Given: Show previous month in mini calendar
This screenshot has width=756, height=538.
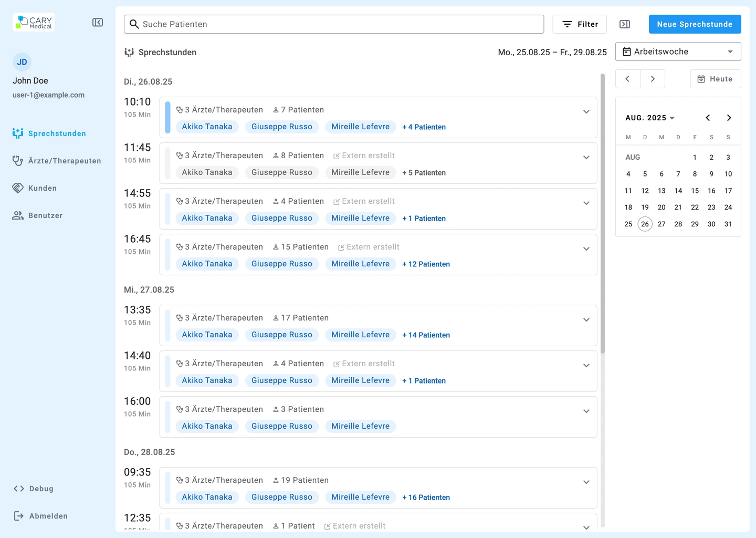Looking at the screenshot, I should pyautogui.click(x=708, y=118).
